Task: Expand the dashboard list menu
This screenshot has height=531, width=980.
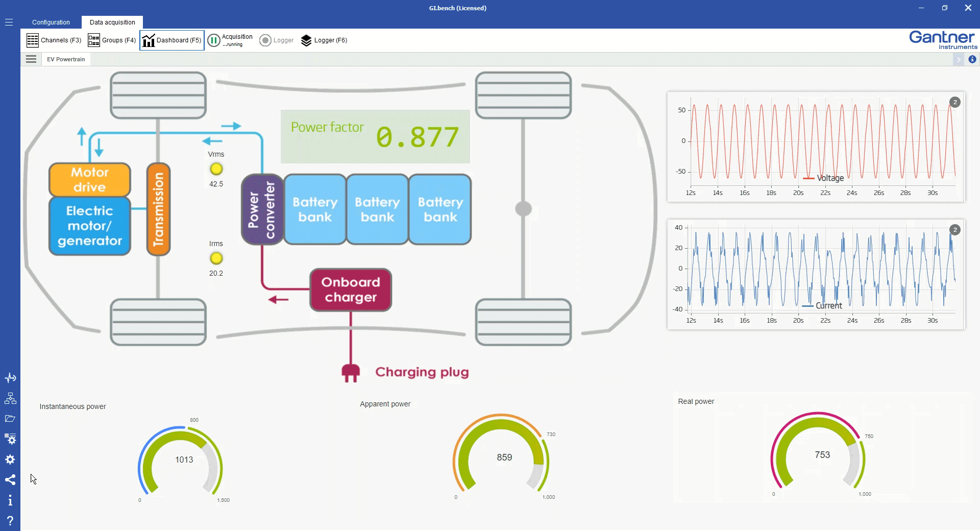Action: coord(31,59)
